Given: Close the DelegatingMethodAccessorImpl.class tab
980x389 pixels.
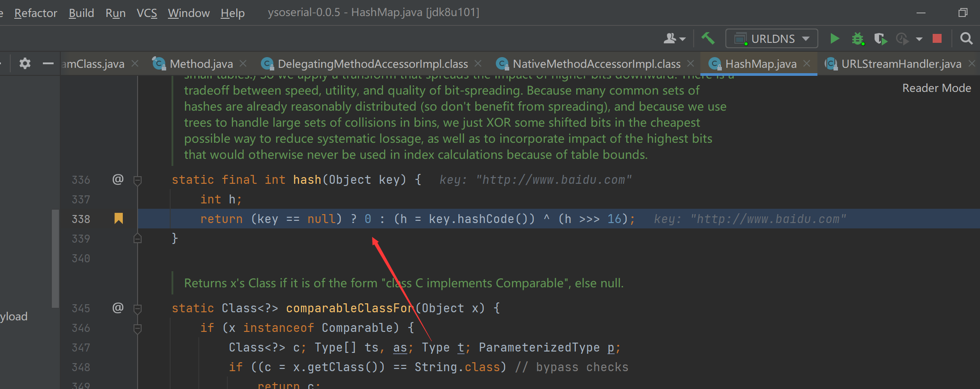Looking at the screenshot, I should (x=478, y=64).
